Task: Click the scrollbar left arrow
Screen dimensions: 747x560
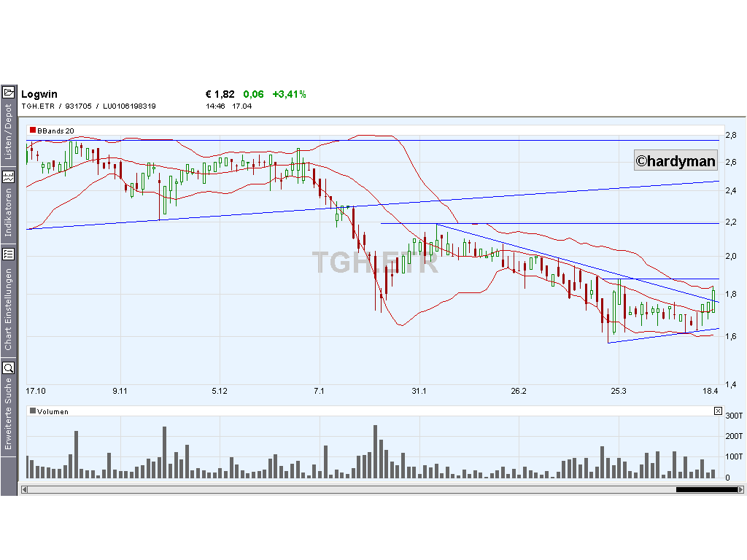Action: (24, 489)
